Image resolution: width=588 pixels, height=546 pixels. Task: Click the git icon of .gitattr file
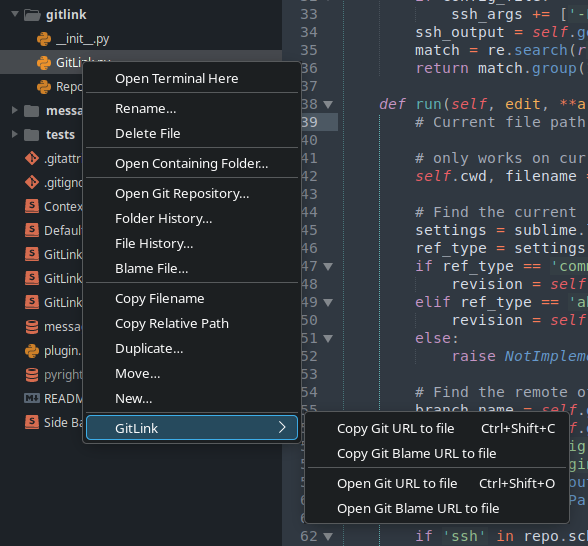[x=32, y=158]
